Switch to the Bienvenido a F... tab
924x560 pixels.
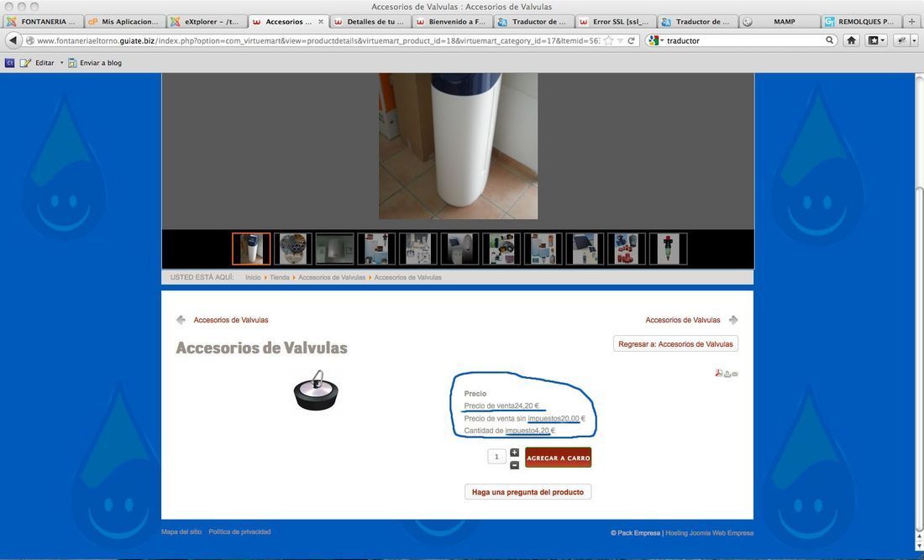(453, 22)
